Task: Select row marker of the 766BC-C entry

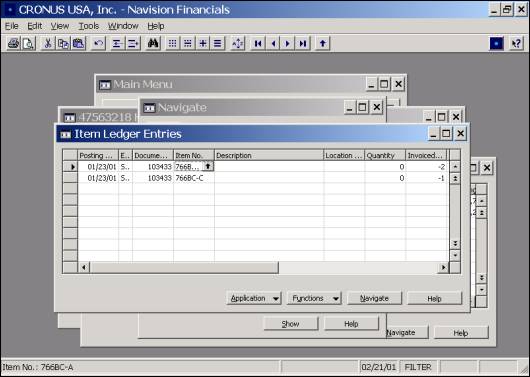Action: click(x=70, y=178)
